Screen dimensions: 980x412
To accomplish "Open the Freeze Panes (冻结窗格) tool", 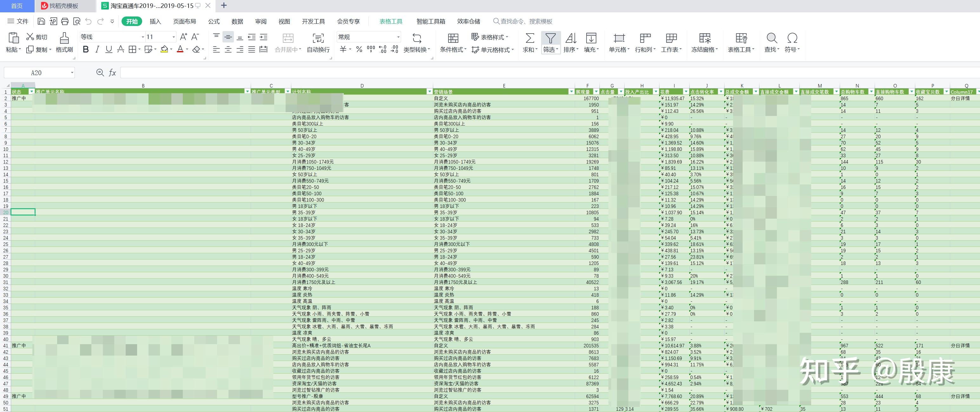I will [x=704, y=38].
